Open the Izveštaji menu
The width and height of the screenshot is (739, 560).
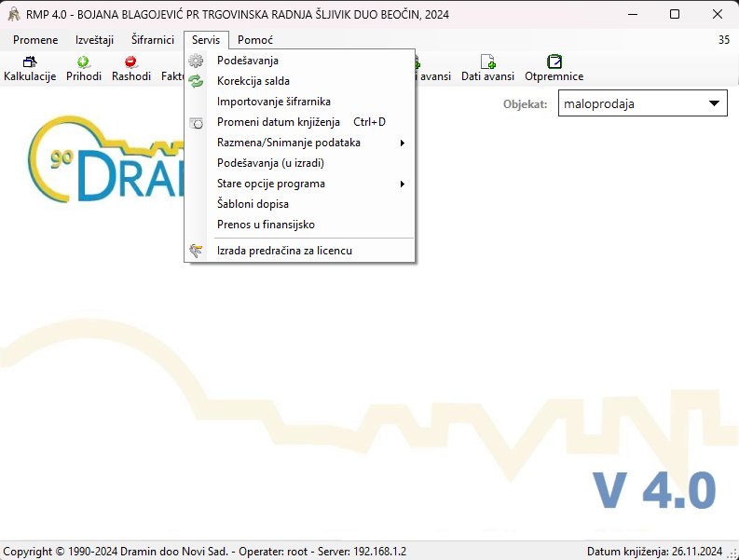point(94,40)
